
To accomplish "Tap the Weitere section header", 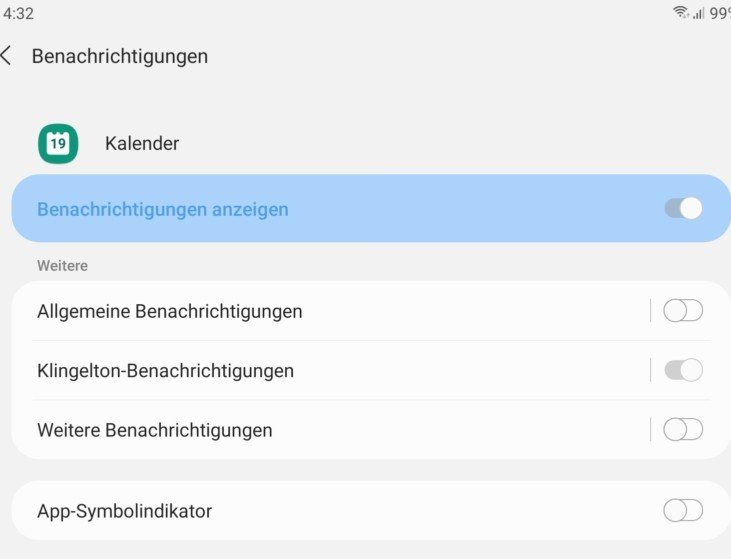I will (x=62, y=266).
